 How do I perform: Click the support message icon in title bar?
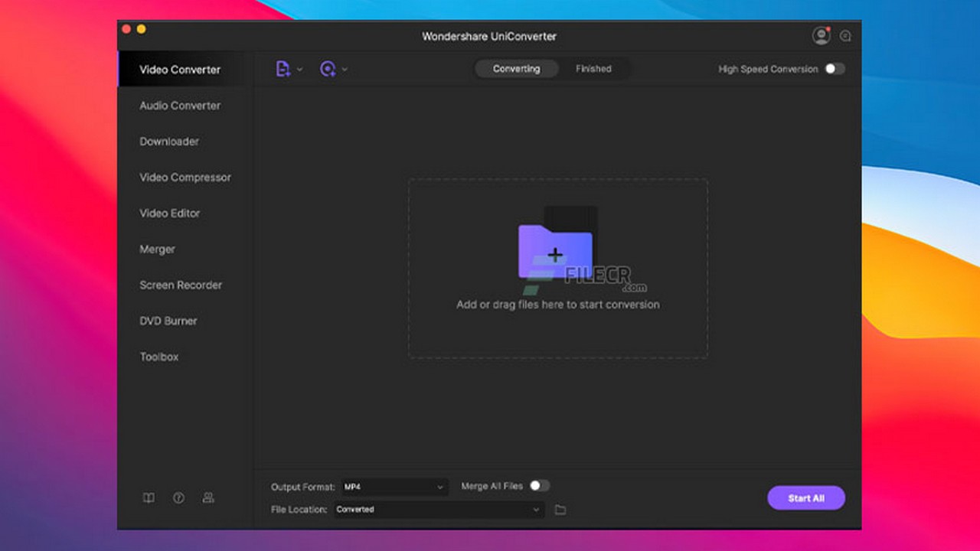845,36
